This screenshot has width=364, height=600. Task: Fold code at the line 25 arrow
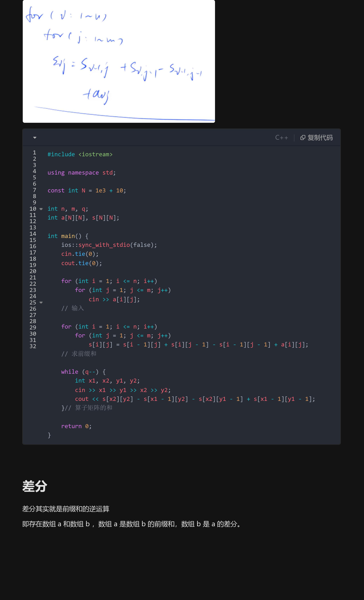click(41, 302)
